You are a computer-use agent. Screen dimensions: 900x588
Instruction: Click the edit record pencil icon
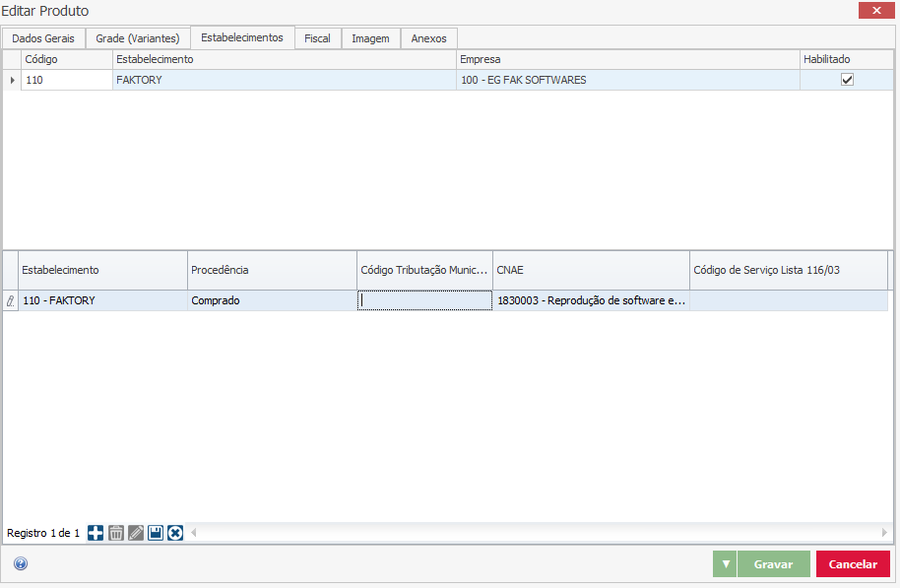point(136,533)
